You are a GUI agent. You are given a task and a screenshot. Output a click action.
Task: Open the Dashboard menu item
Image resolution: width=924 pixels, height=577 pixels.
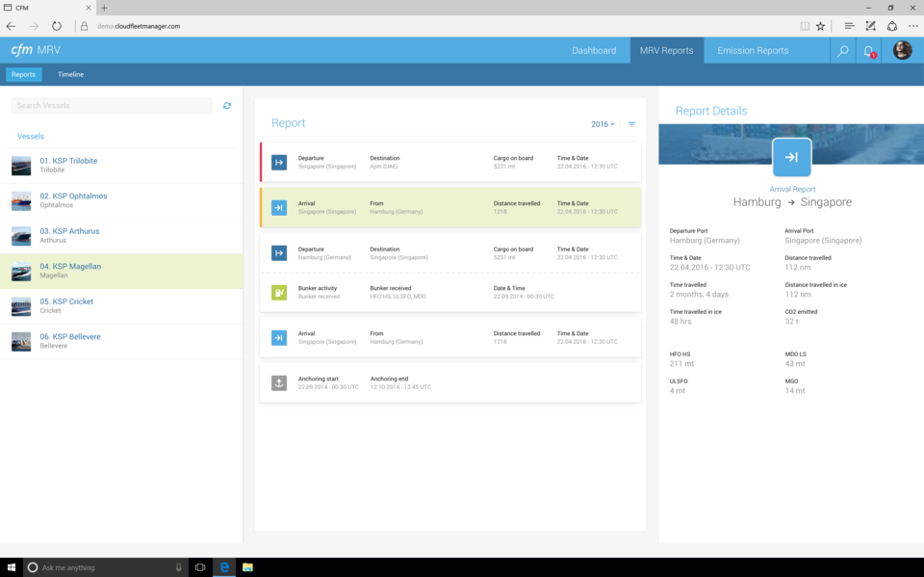click(594, 51)
